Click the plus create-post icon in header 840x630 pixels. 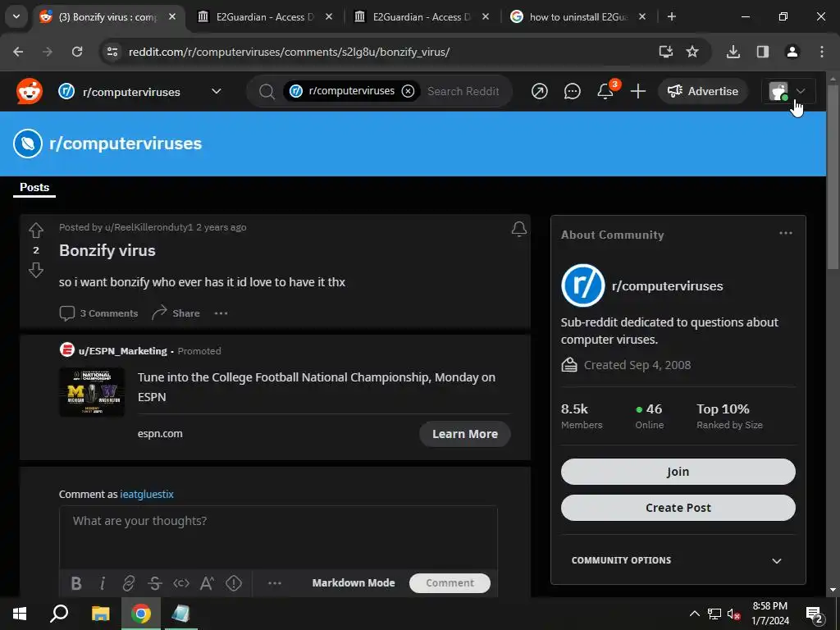tap(637, 92)
